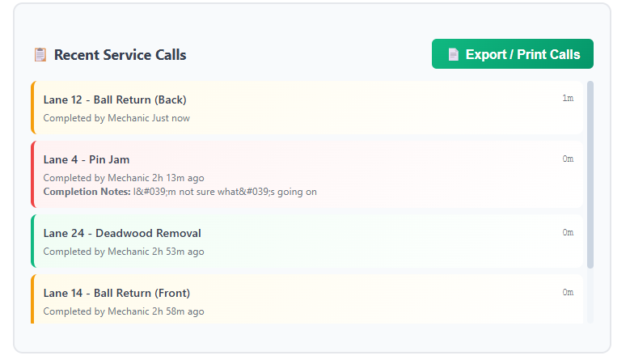630x364 pixels.
Task: Select the Lane 4 - Pin Jam entry
Action: [87, 159]
